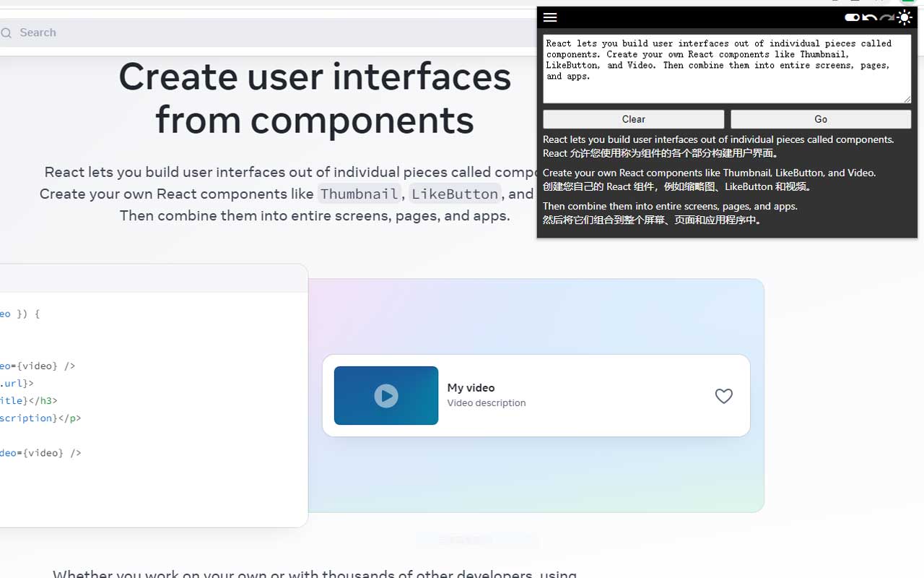Click the 'My video' title
924x578 pixels.
tap(471, 387)
